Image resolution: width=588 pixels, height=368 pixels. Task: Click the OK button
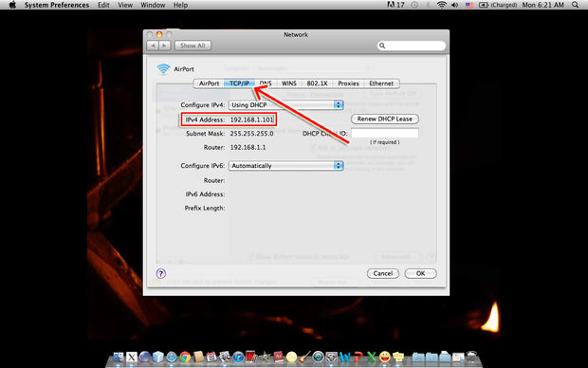tap(420, 273)
